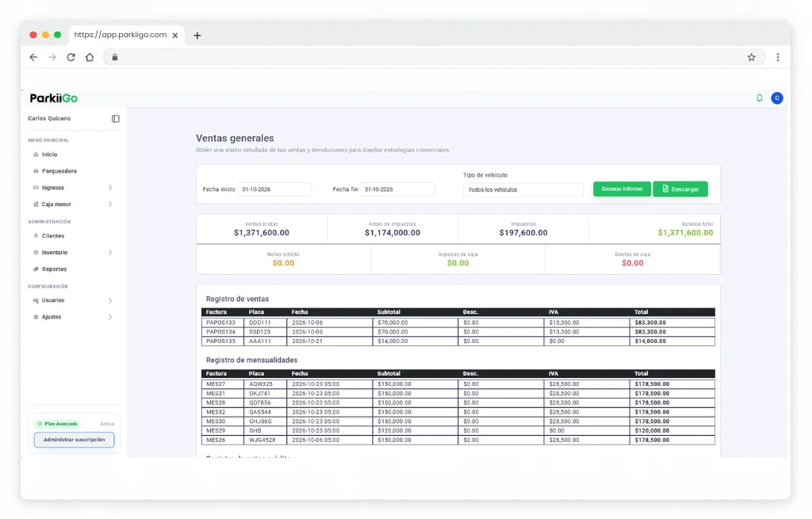This screenshot has width=812, height=519.
Task: Open Parqueadero in the sidebar
Action: [x=59, y=171]
